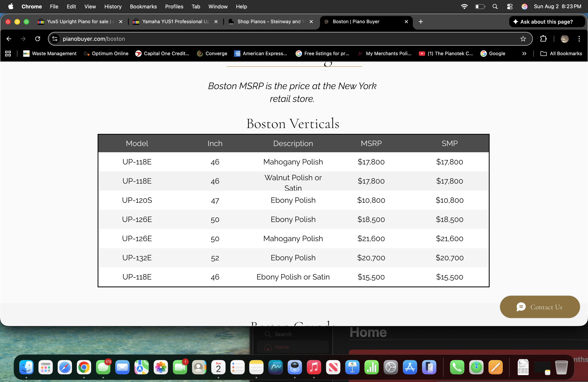Open the Apple menu
Viewport: 588px width, 382px height.
click(11, 6)
